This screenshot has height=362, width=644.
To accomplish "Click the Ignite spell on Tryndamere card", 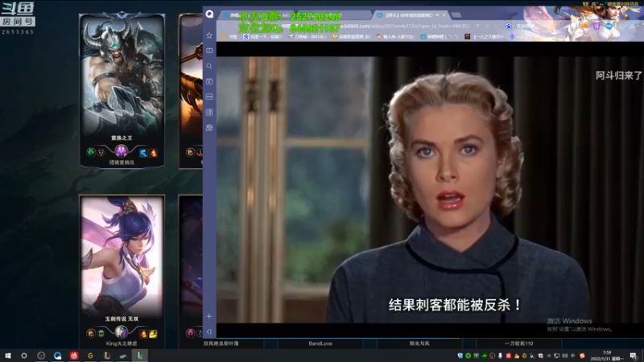I will pyautogui.click(x=153, y=153).
